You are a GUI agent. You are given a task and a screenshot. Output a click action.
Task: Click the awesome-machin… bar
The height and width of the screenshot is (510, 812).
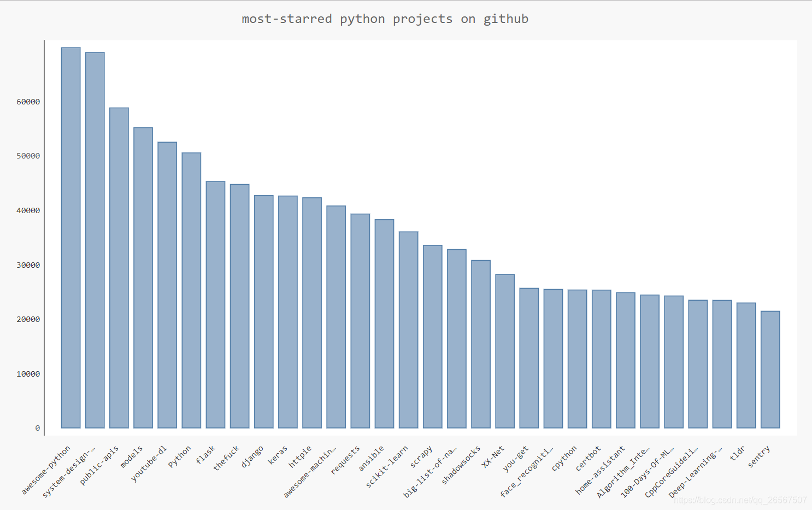click(336, 317)
